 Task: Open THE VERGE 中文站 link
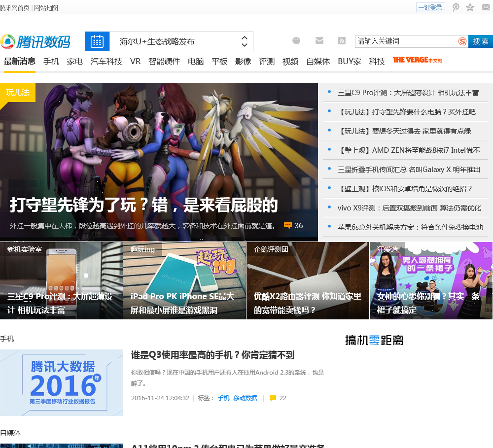[418, 60]
